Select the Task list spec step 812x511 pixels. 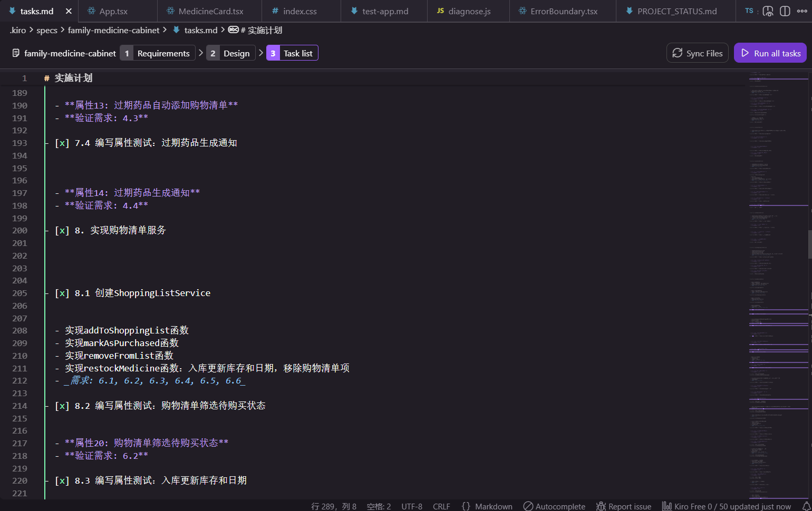(292, 53)
